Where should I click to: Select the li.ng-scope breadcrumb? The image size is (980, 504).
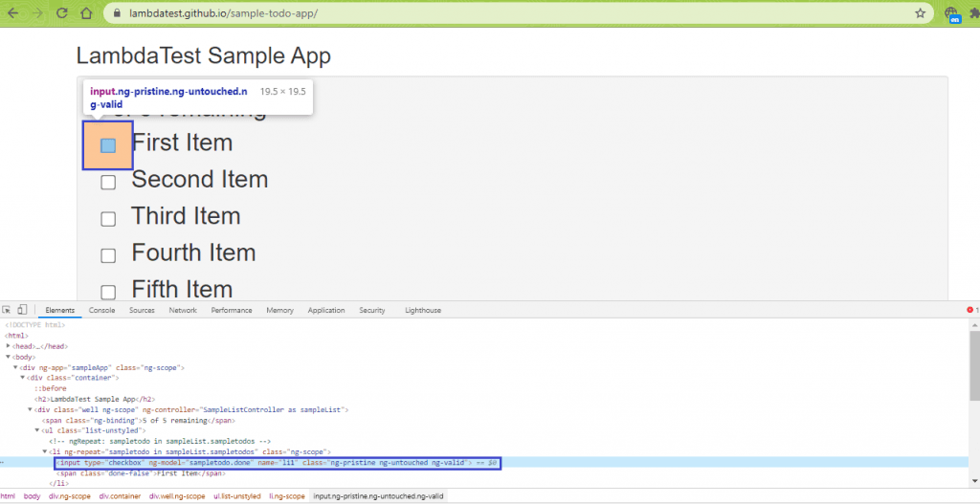click(287, 496)
